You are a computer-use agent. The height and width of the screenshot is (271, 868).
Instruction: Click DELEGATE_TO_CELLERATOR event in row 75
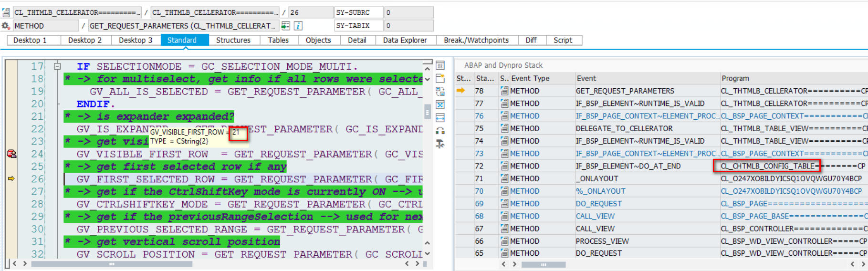(x=624, y=128)
